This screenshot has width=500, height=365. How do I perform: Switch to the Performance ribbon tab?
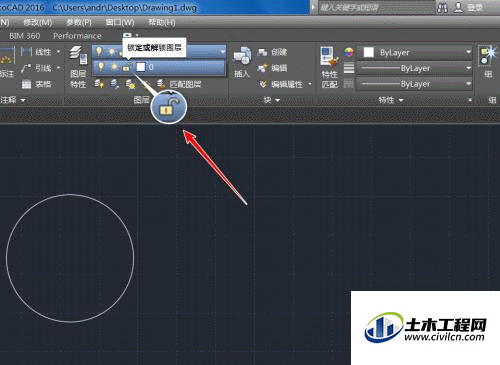77,36
